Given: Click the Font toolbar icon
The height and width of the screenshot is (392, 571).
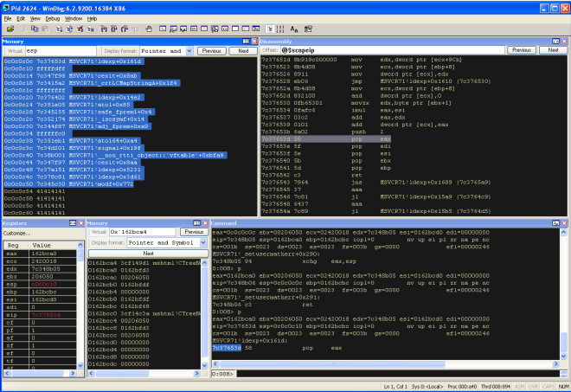Looking at the screenshot, I should tap(294, 29).
